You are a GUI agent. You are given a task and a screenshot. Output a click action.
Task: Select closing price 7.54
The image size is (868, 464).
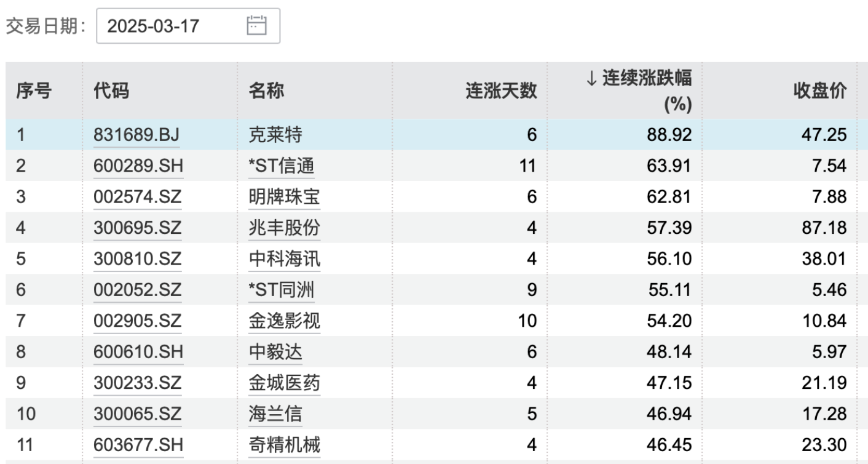pyautogui.click(x=829, y=166)
